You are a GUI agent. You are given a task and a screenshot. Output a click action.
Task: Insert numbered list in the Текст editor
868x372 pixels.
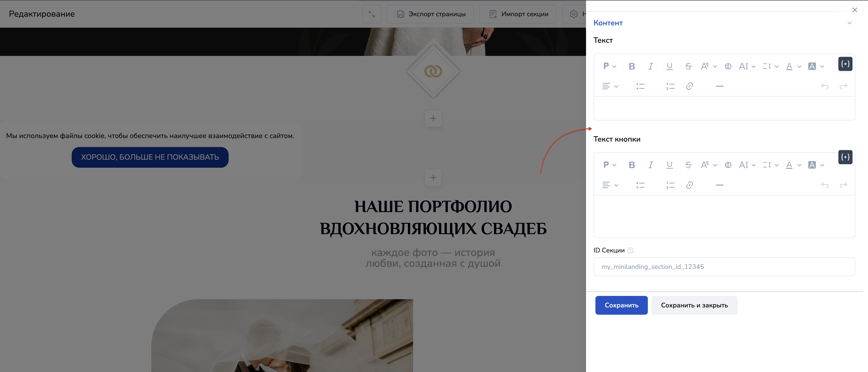(x=670, y=86)
